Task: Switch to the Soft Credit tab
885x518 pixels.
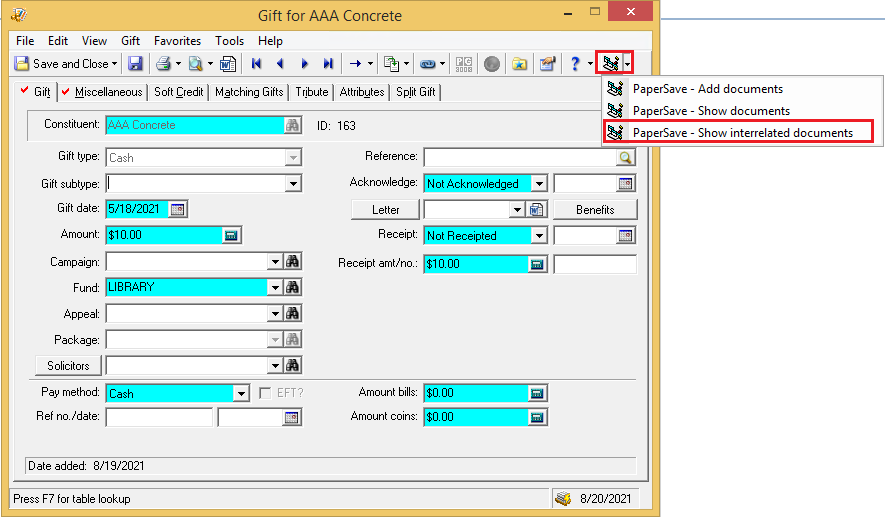Action: tap(178, 92)
